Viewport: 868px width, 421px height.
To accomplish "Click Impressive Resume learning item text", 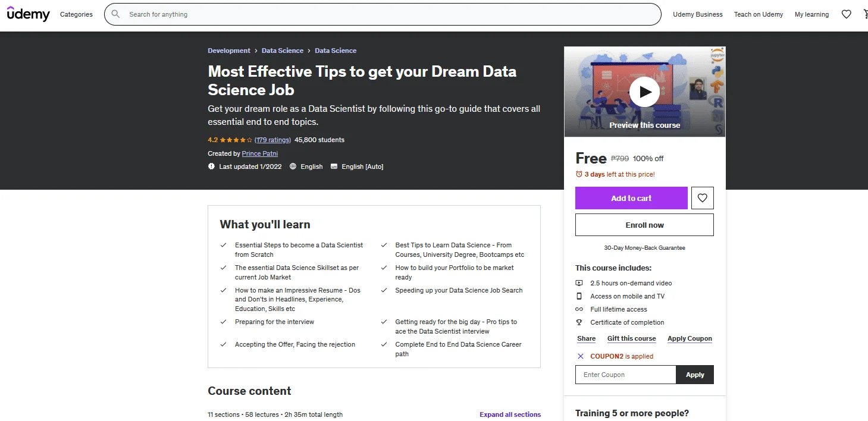I will 297,299.
